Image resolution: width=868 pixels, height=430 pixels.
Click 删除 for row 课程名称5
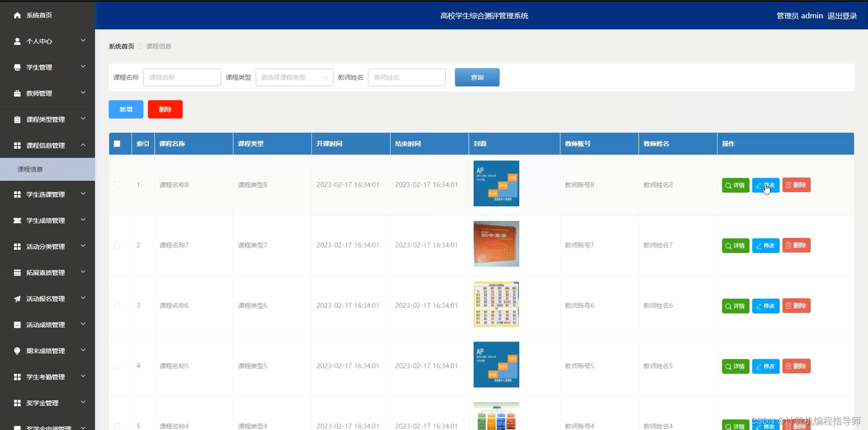796,366
